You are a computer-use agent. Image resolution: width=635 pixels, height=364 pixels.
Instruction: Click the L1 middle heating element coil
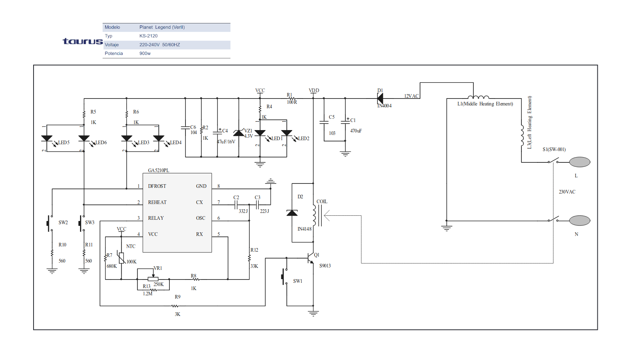coord(478,97)
